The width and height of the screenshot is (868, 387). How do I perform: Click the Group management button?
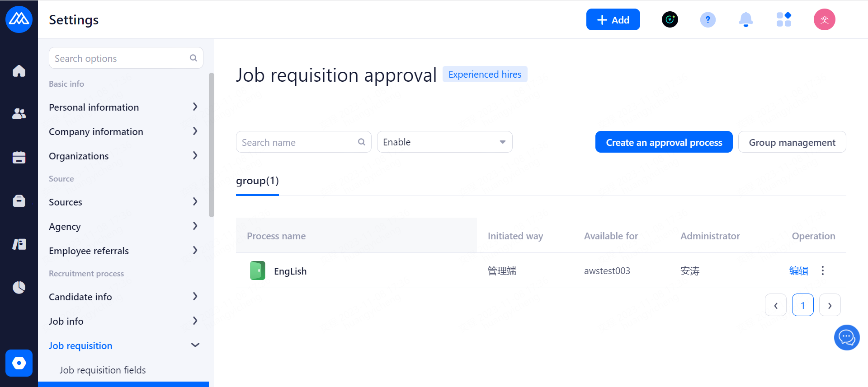click(792, 142)
